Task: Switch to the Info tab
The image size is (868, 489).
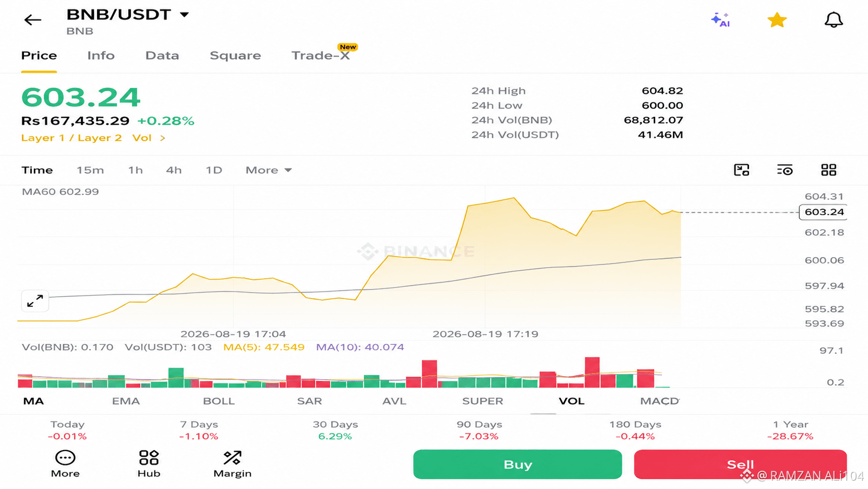Action: pyautogui.click(x=101, y=56)
